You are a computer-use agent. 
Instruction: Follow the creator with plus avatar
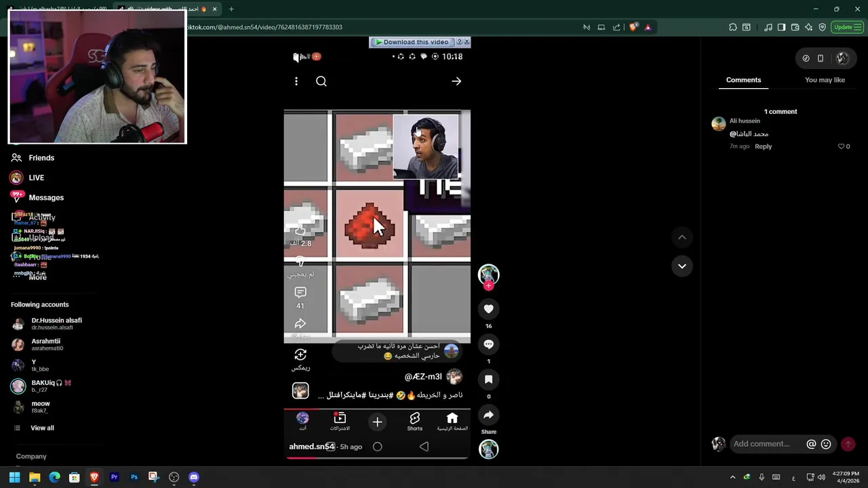point(488,285)
